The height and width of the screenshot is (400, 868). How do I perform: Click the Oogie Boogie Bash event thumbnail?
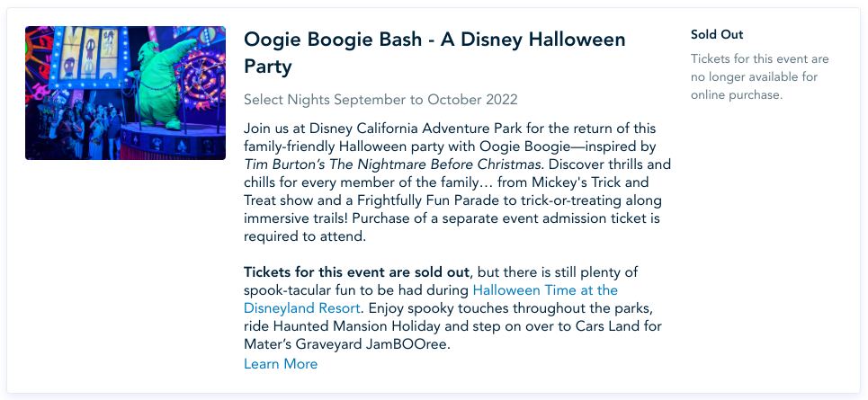click(125, 93)
